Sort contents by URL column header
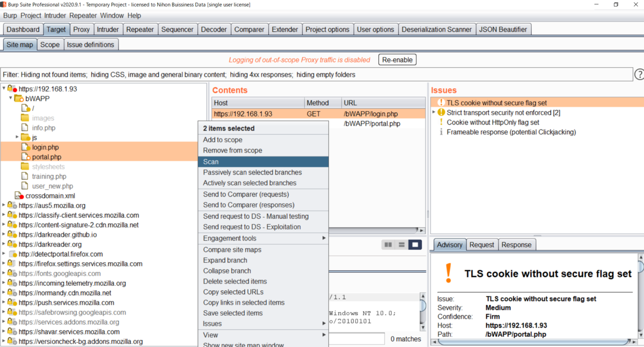This screenshot has width=644, height=347. (384, 103)
